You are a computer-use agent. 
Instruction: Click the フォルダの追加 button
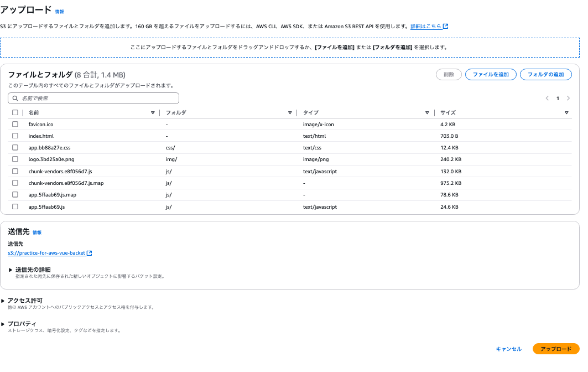(545, 74)
